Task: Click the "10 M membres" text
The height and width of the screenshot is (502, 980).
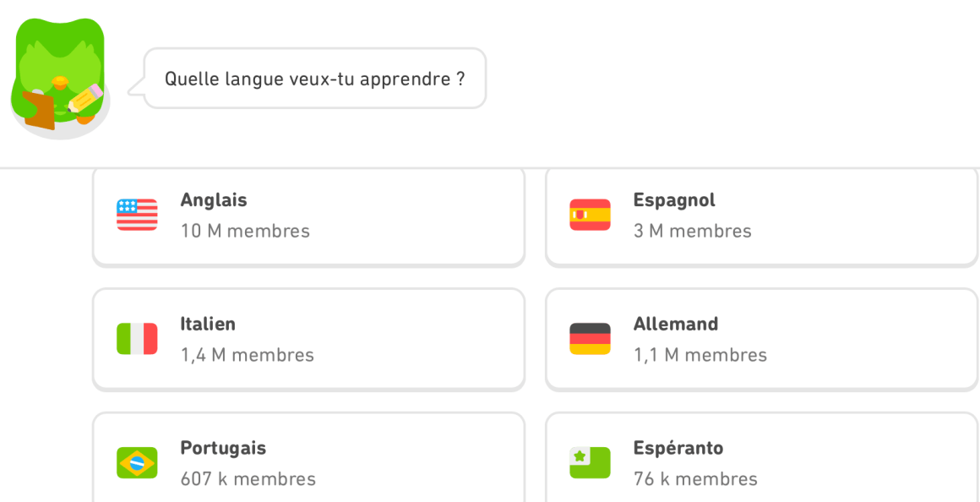Action: (x=245, y=231)
